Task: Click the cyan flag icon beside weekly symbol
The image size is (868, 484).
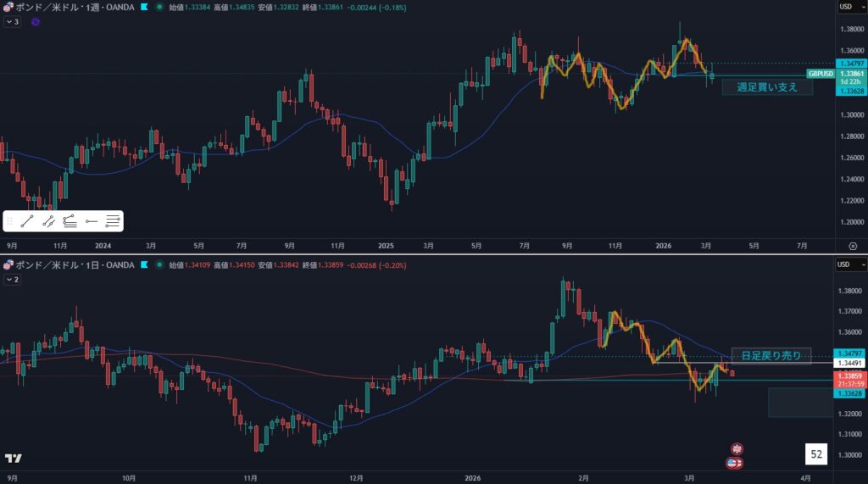Action: [143, 7]
